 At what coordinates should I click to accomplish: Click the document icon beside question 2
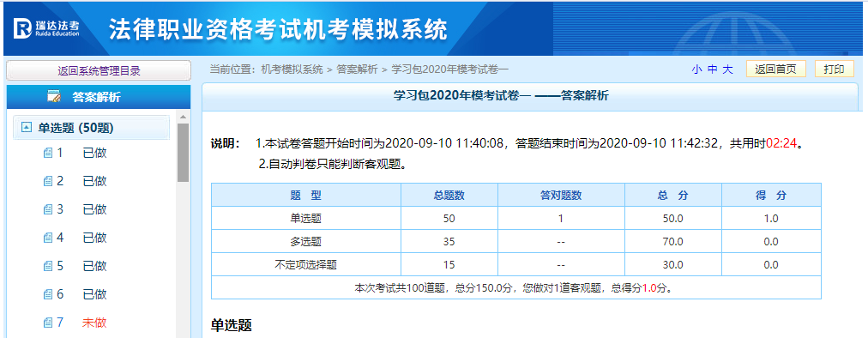point(47,181)
